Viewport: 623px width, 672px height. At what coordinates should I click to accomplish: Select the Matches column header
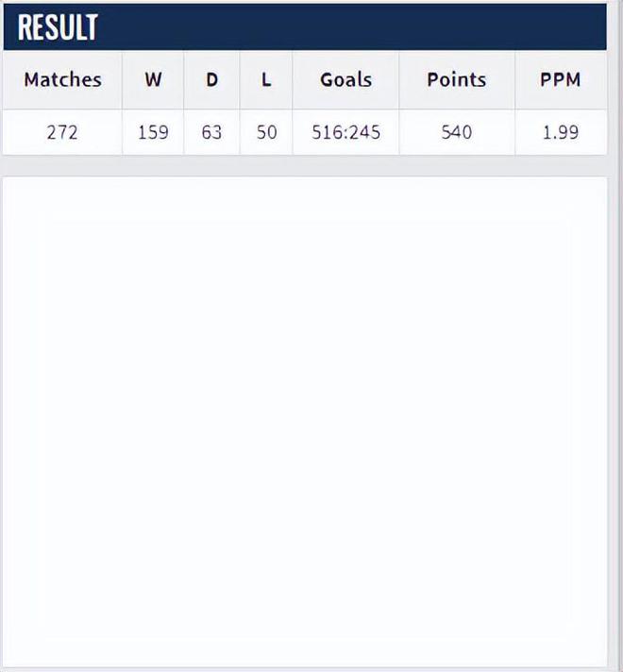(62, 79)
